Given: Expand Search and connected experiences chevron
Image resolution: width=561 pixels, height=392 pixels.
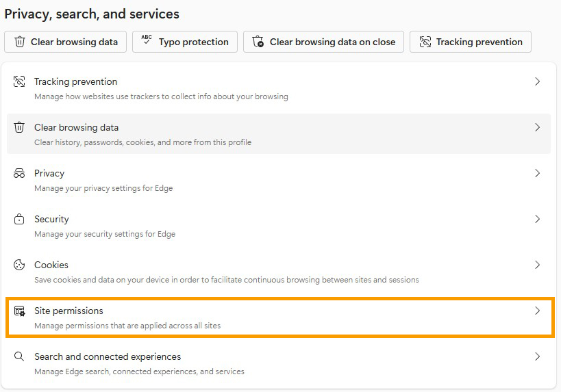Looking at the screenshot, I should [x=538, y=357].
